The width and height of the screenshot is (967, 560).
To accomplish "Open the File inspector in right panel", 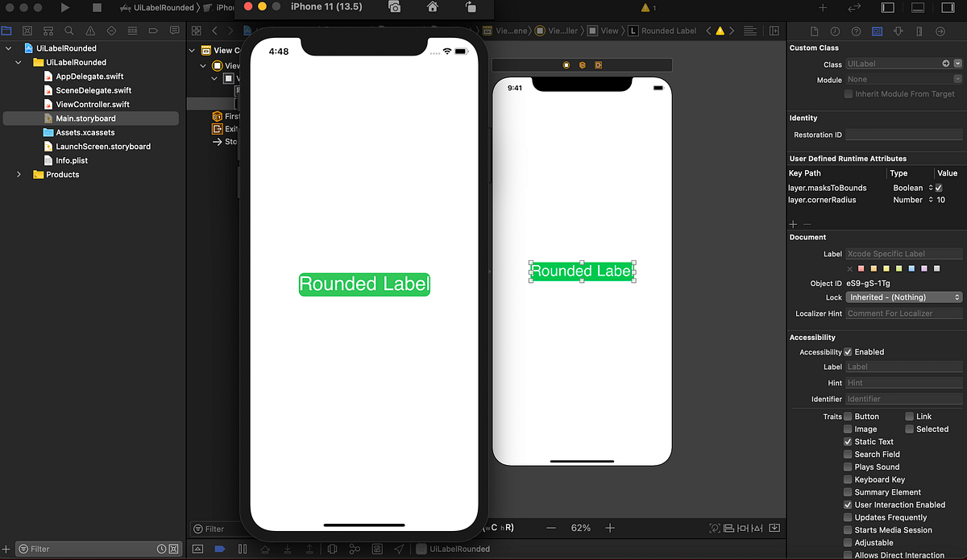I will click(x=814, y=31).
